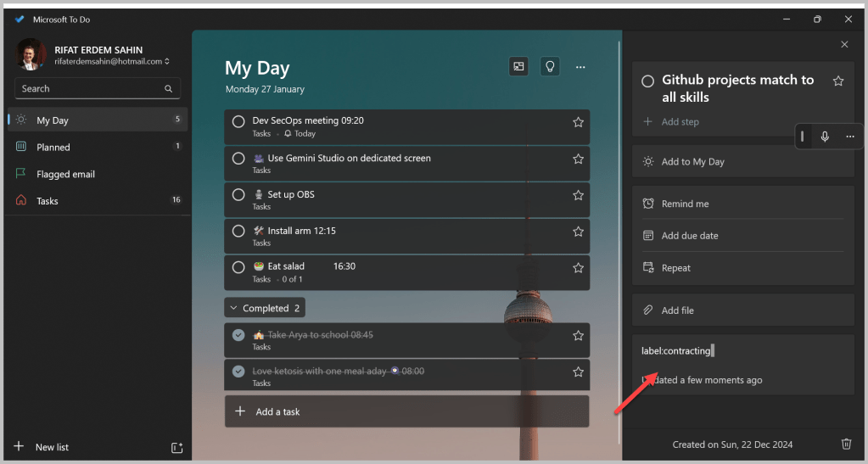Click the dictation toolbar drag handle
The height and width of the screenshot is (464, 868).
(x=802, y=137)
